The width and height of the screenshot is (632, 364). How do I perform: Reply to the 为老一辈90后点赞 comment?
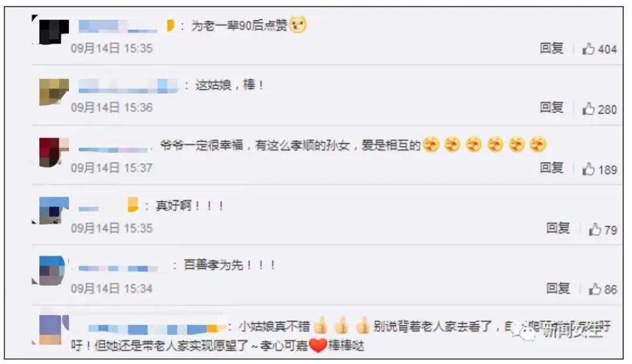click(551, 49)
